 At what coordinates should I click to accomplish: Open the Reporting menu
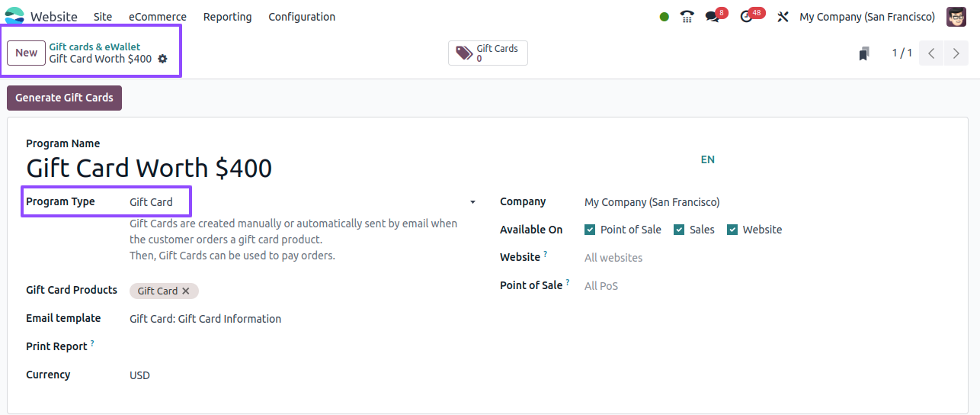(x=228, y=17)
